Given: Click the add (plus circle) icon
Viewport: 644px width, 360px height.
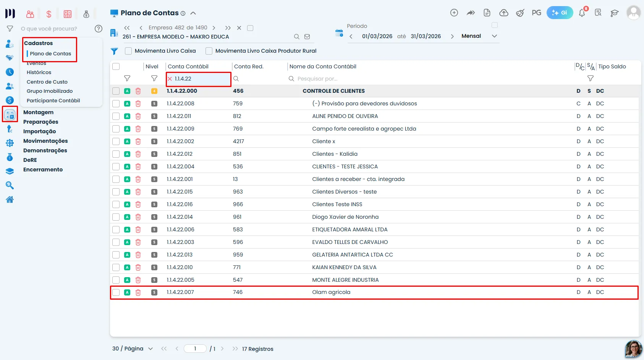Looking at the screenshot, I should pyautogui.click(x=454, y=13).
